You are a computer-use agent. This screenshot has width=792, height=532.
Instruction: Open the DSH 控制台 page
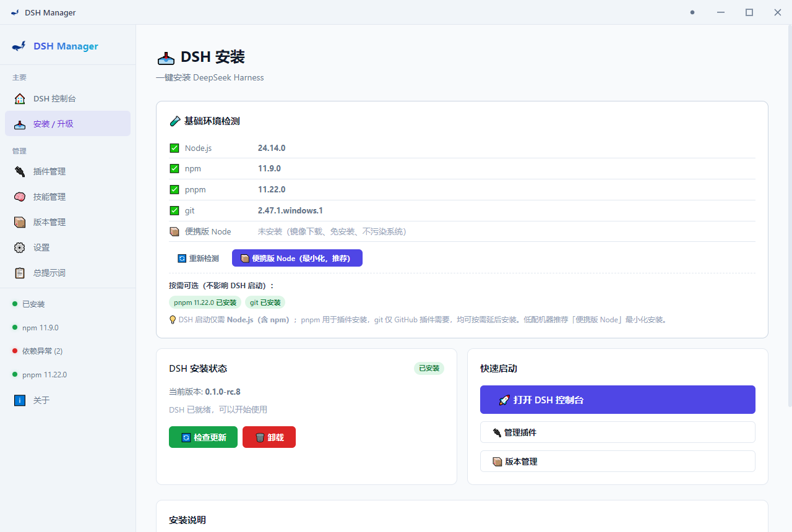[x=67, y=98]
